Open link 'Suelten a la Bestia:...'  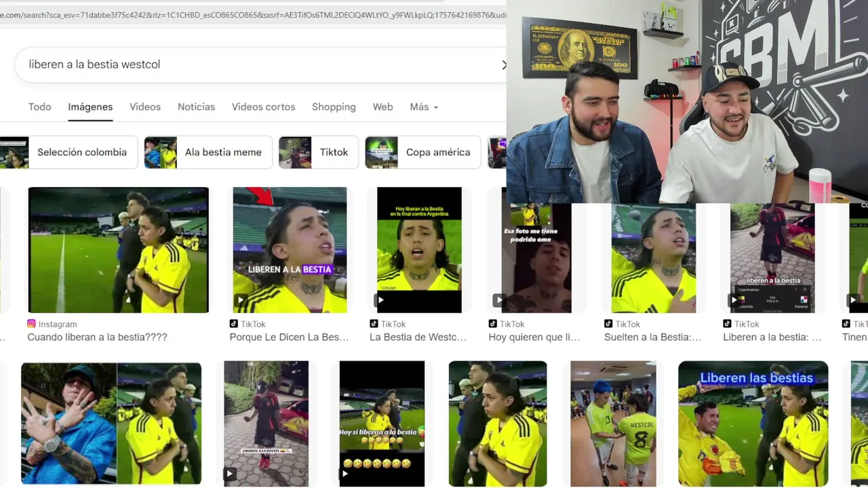(652, 337)
